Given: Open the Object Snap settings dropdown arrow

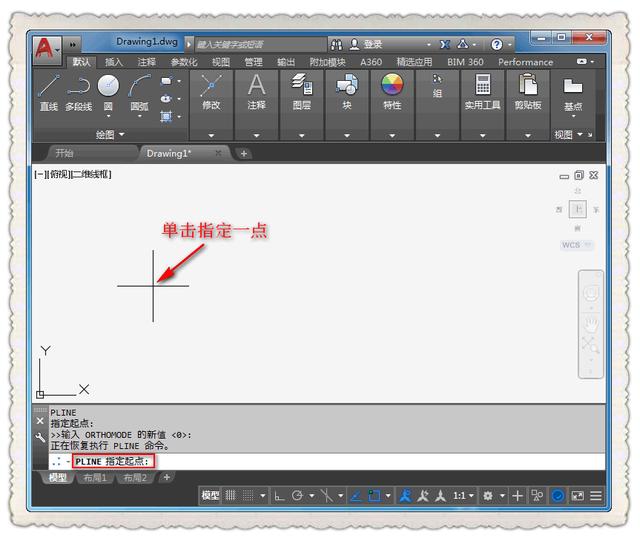Looking at the screenshot, I should pyautogui.click(x=388, y=496).
